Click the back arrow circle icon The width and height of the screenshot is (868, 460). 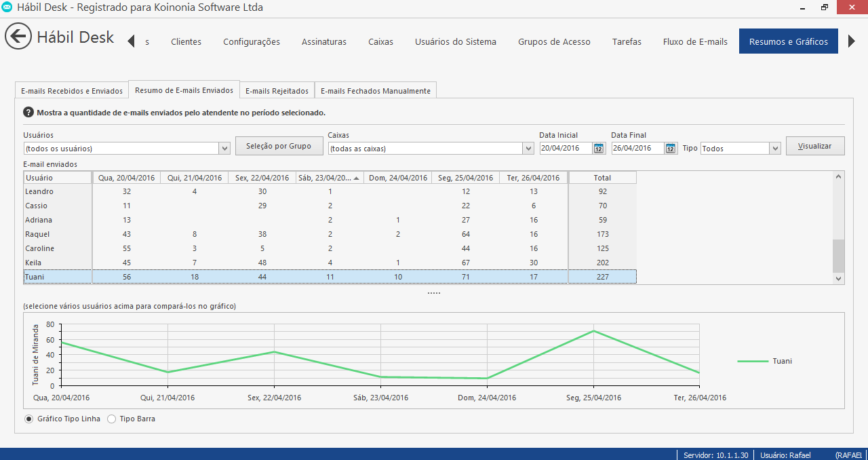[x=18, y=37]
